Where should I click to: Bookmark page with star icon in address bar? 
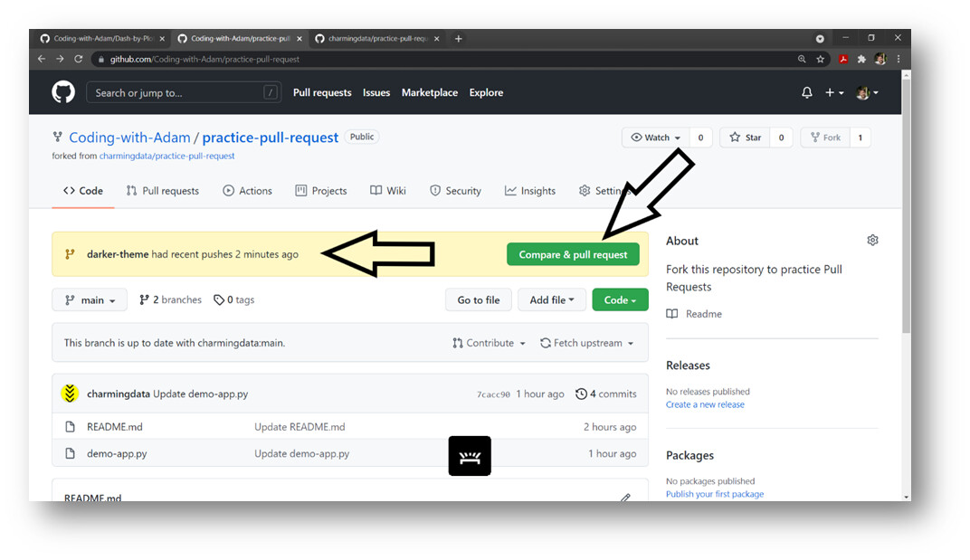point(821,59)
